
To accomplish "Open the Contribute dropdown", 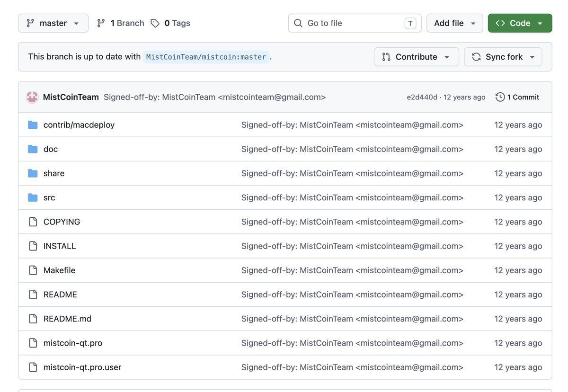I will point(416,57).
